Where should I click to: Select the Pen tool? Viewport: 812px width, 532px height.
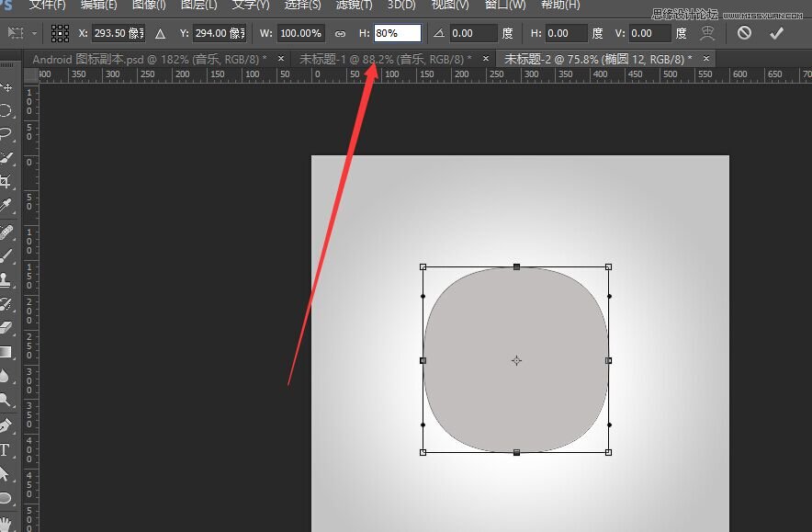click(6, 424)
